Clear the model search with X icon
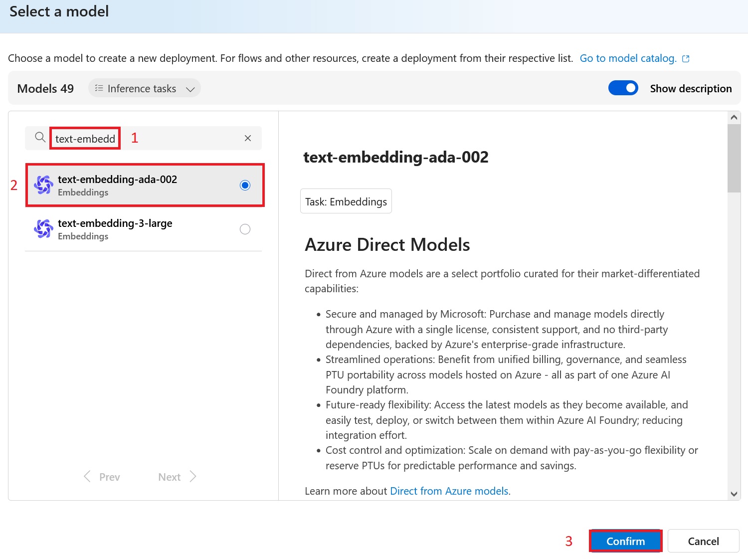Viewport: 748px width, 560px height. click(248, 138)
